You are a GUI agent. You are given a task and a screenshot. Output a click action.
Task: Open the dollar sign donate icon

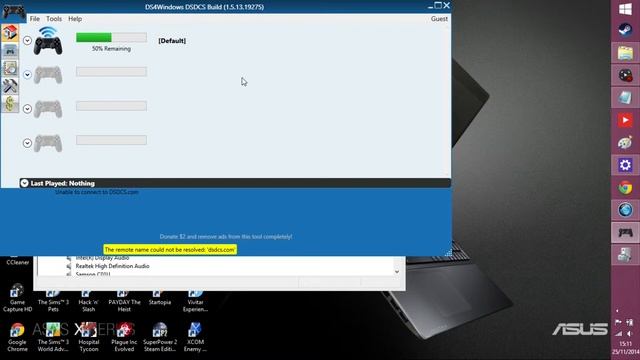10,103
